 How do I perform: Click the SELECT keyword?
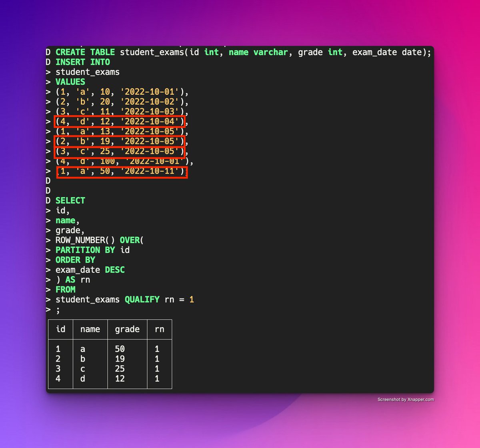70,201
